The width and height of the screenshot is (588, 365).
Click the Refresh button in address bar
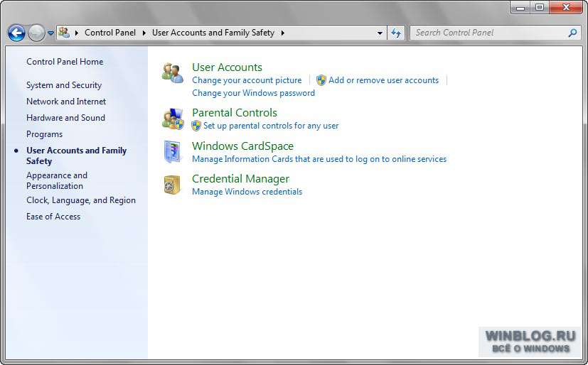click(x=396, y=33)
